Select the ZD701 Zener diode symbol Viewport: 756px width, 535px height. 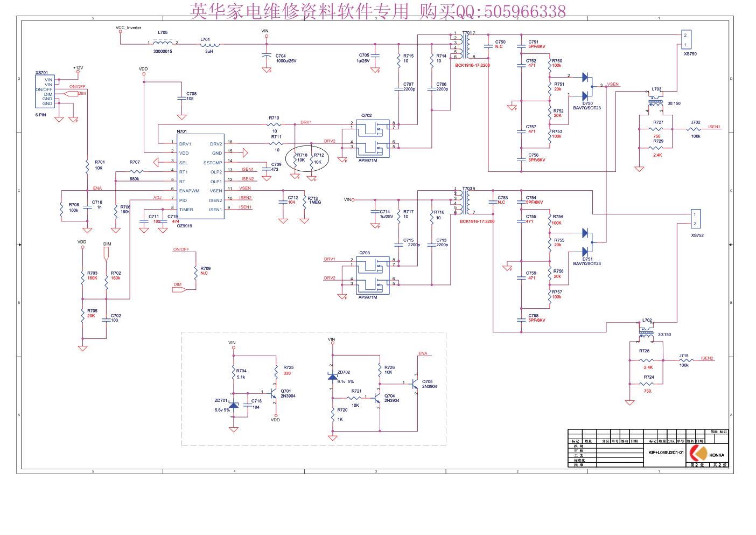pos(234,405)
